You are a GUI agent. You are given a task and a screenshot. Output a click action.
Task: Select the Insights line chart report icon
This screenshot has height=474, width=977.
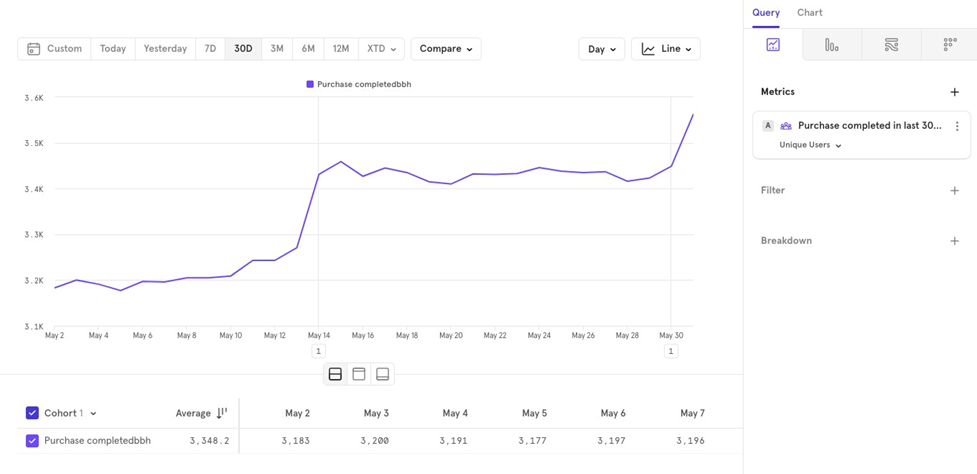(x=773, y=45)
